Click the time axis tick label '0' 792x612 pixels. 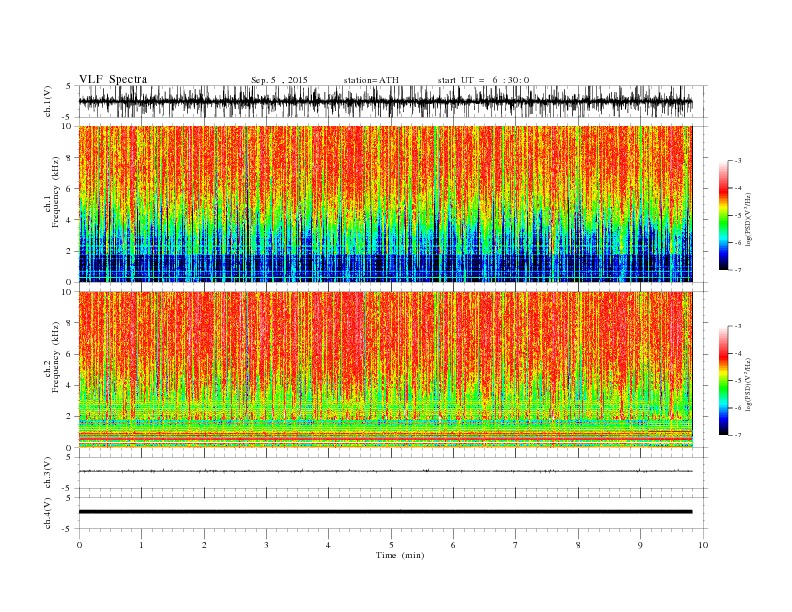click(x=79, y=545)
